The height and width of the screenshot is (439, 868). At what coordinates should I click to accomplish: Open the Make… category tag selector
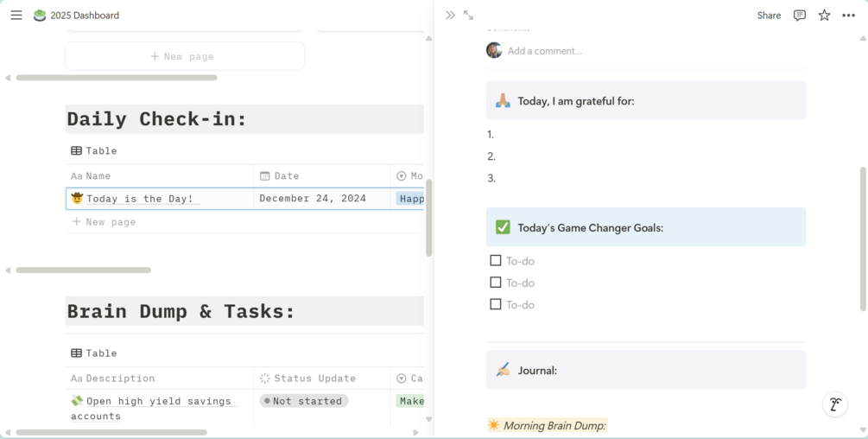(410, 401)
